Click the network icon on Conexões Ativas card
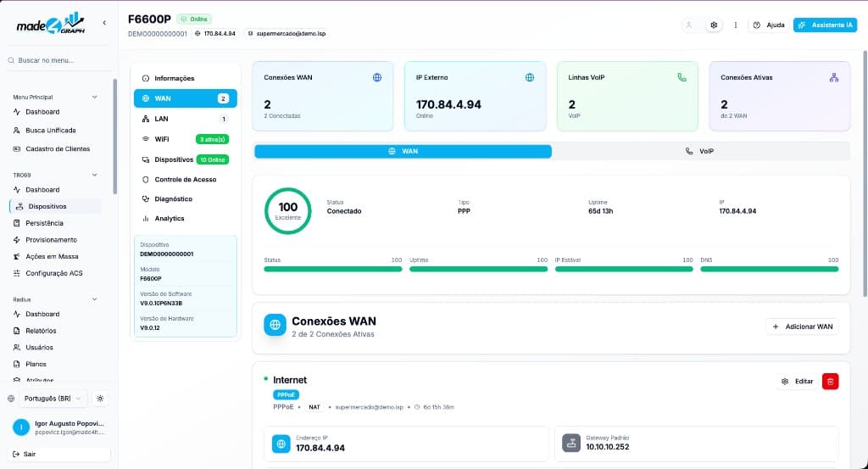 834,77
